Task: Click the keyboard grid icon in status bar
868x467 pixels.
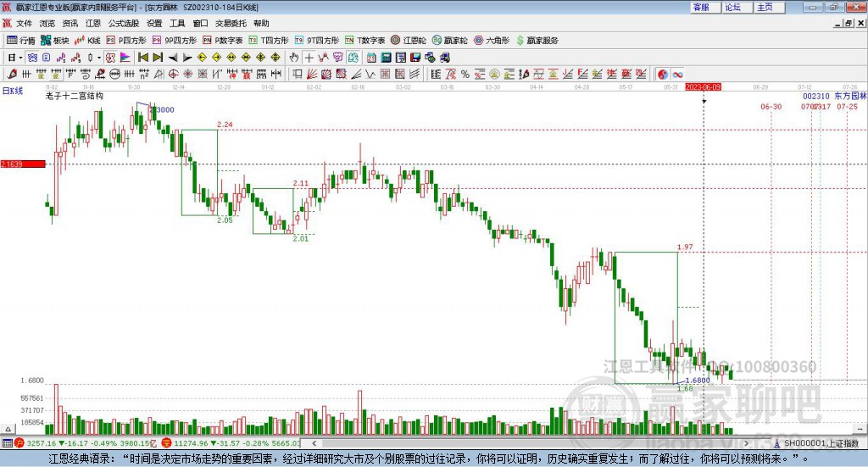Action: (7, 443)
